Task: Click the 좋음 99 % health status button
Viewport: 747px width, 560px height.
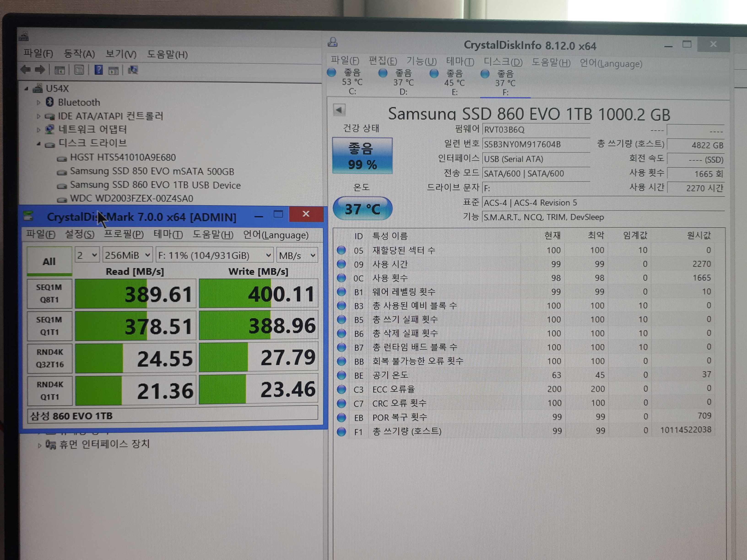Action: [x=362, y=156]
